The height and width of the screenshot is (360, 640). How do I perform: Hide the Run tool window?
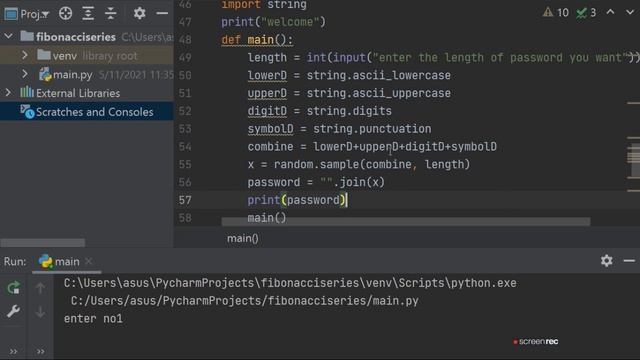pyautogui.click(x=629, y=260)
